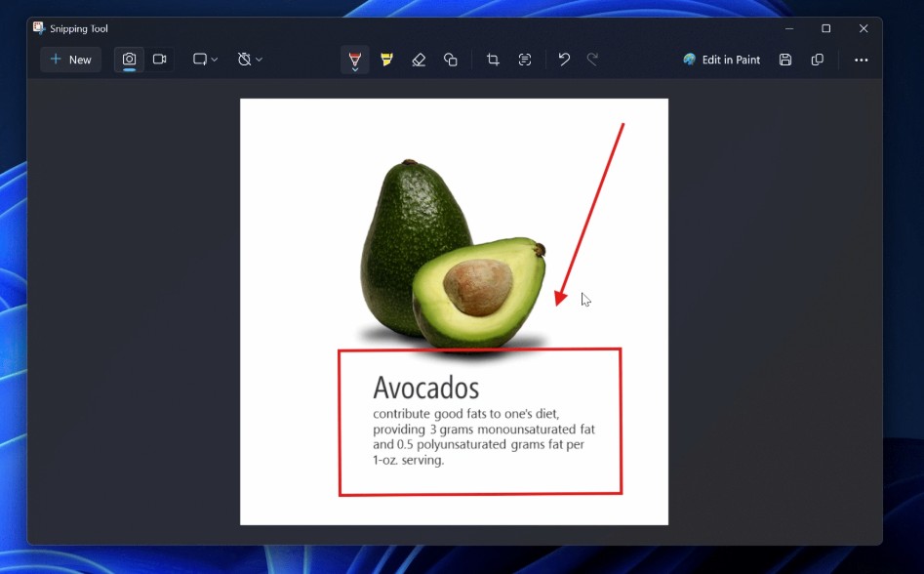Select the red Ballpoint pen tool

coord(355,56)
